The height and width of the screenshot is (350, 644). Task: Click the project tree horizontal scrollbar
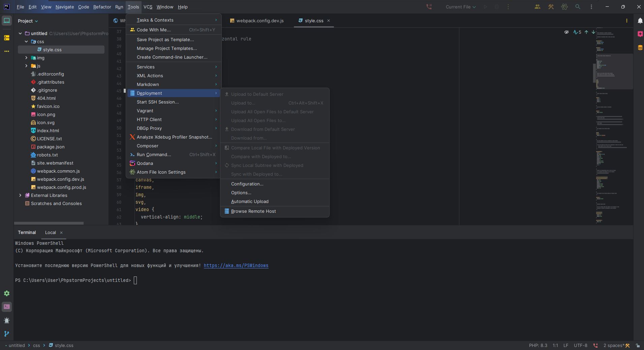coord(49,223)
